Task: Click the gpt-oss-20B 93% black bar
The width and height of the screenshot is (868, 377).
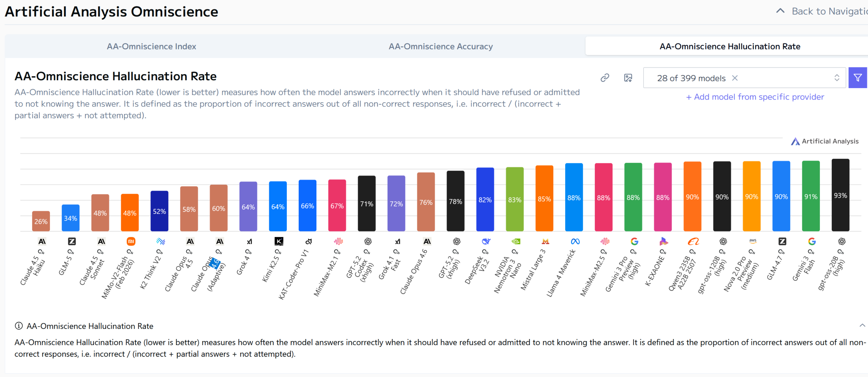Action: click(840, 195)
